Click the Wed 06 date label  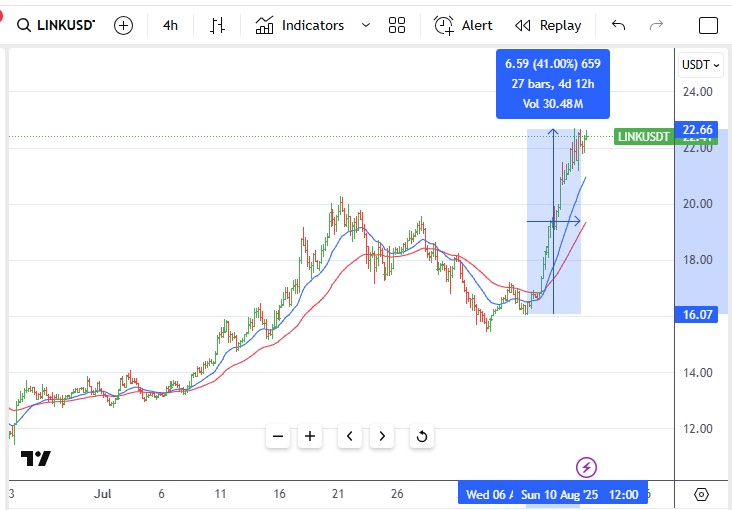point(487,494)
